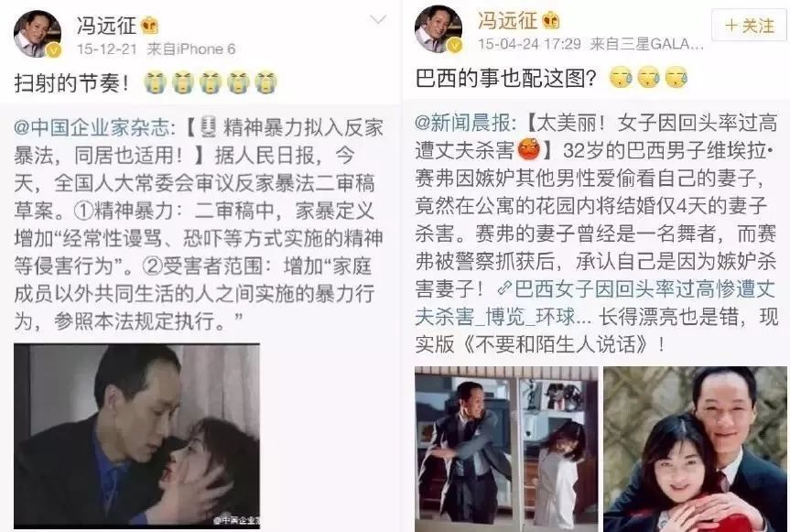Image resolution: width=790 pixels, height=532 pixels.
Task: Click verified V badge on right avatar
Action: pyautogui.click(x=454, y=46)
